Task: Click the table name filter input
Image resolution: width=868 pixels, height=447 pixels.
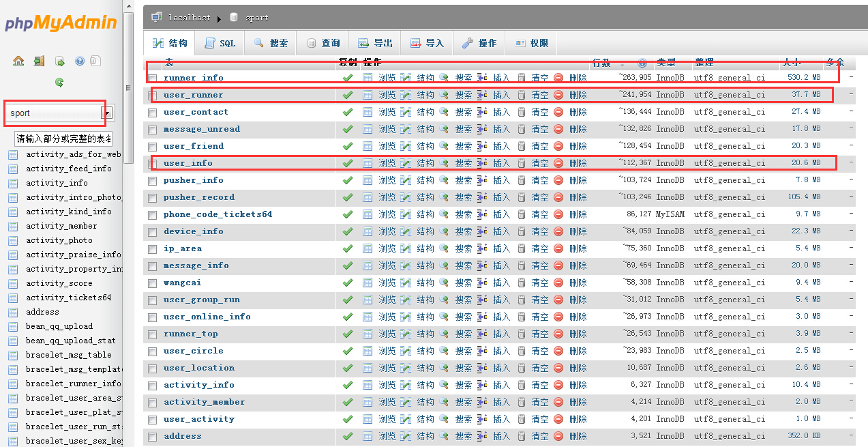Action: pos(63,139)
